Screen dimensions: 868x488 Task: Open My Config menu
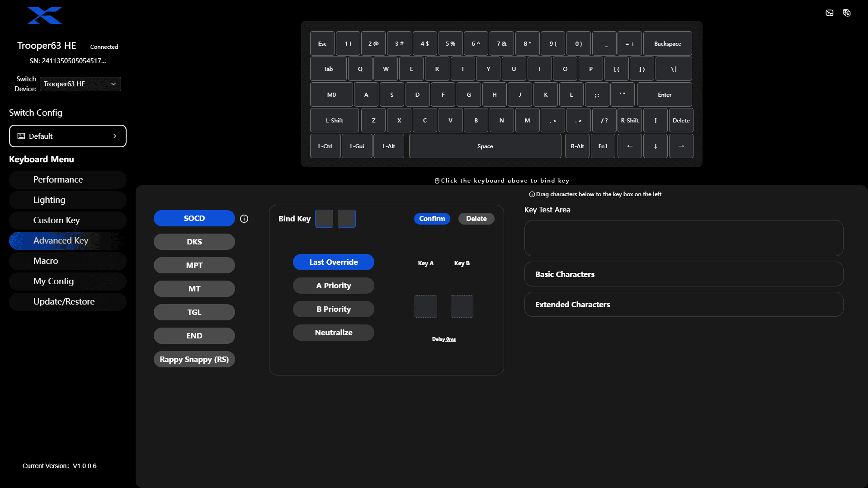click(68, 282)
